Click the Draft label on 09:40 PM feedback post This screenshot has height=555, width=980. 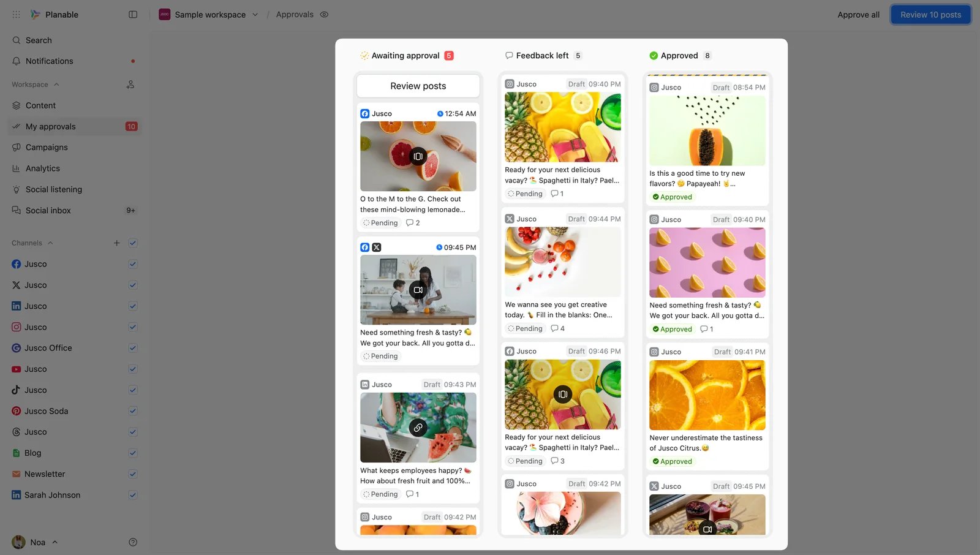coord(576,85)
